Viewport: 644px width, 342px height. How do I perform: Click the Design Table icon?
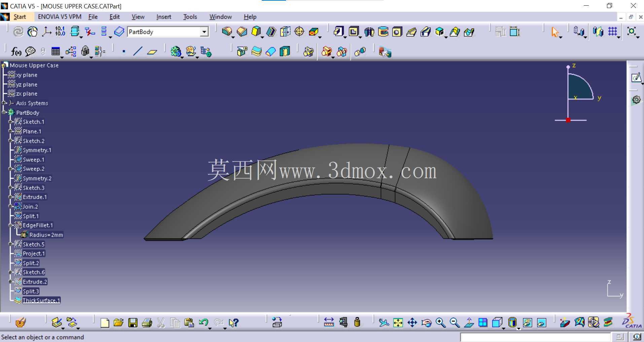coord(56,51)
